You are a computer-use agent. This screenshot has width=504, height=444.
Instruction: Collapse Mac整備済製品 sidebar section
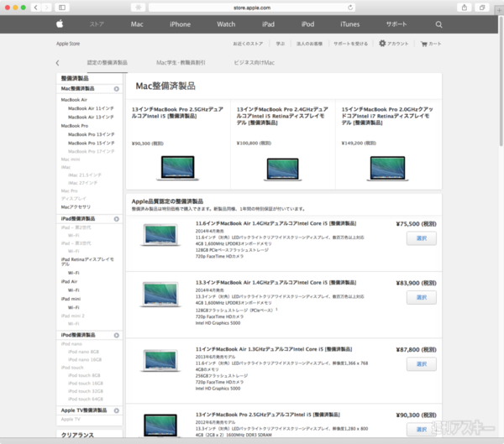coord(117,89)
